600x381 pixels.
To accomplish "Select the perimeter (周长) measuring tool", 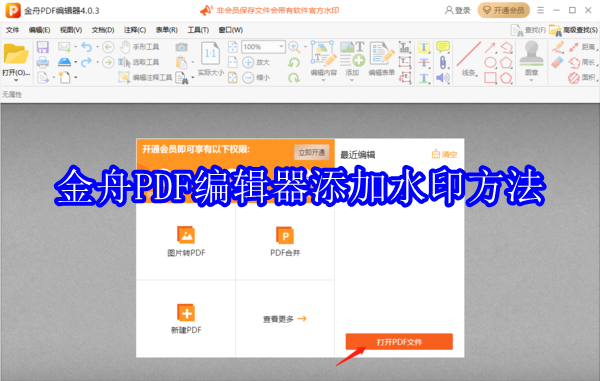I will (x=582, y=62).
